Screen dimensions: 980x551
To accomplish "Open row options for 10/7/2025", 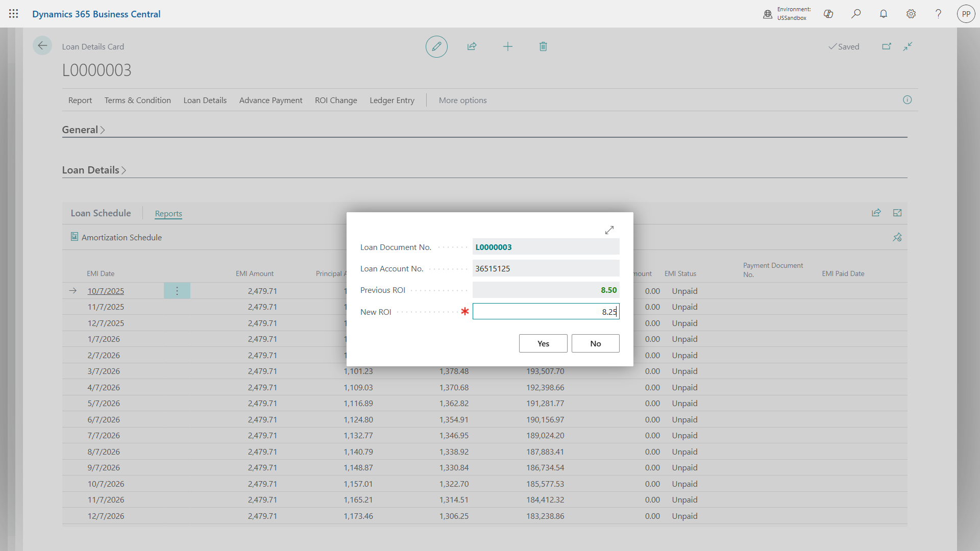I will click(x=177, y=291).
